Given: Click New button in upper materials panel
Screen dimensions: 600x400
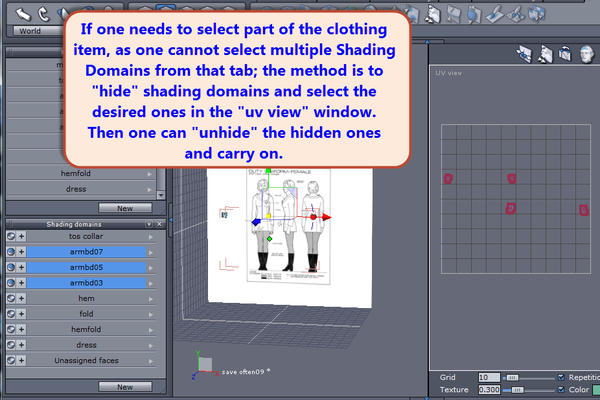Looking at the screenshot, I should [125, 208].
